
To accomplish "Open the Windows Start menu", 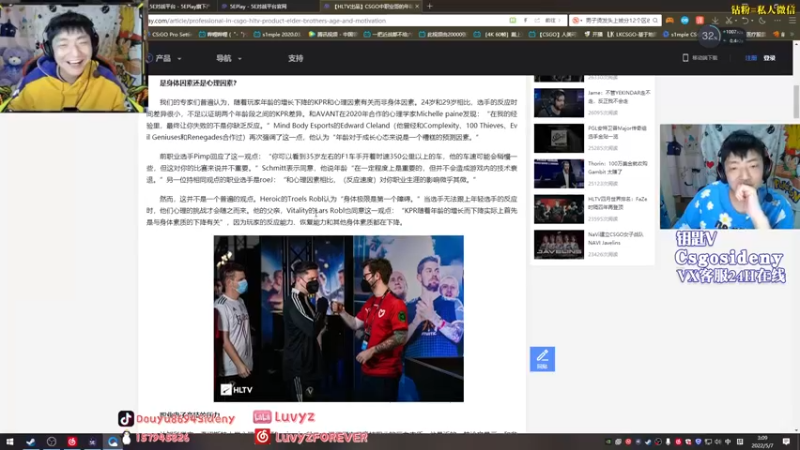I will 10,442.
